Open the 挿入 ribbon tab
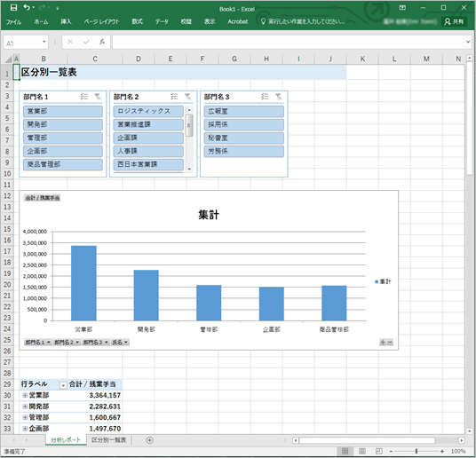This screenshot has width=476, height=458. click(x=66, y=21)
